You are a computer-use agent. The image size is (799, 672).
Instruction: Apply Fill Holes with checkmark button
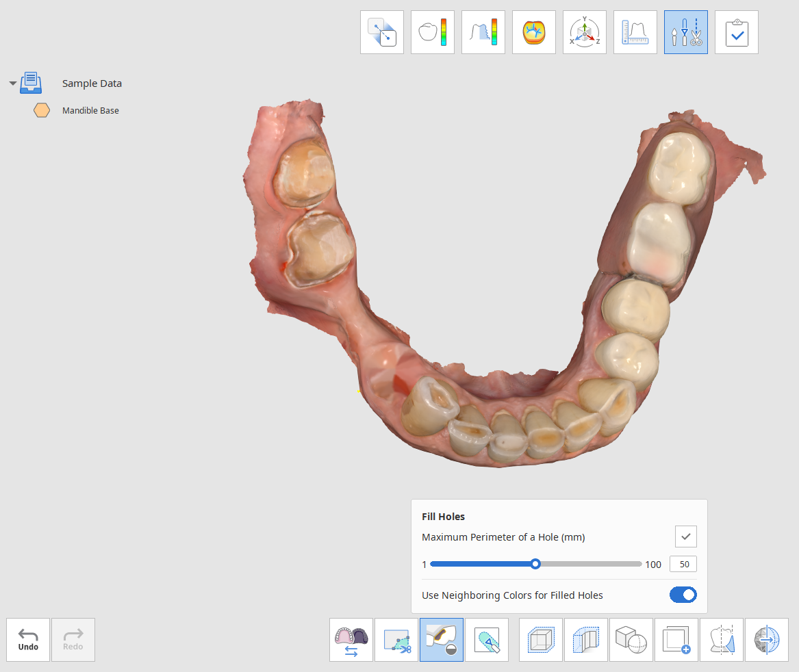pos(686,537)
